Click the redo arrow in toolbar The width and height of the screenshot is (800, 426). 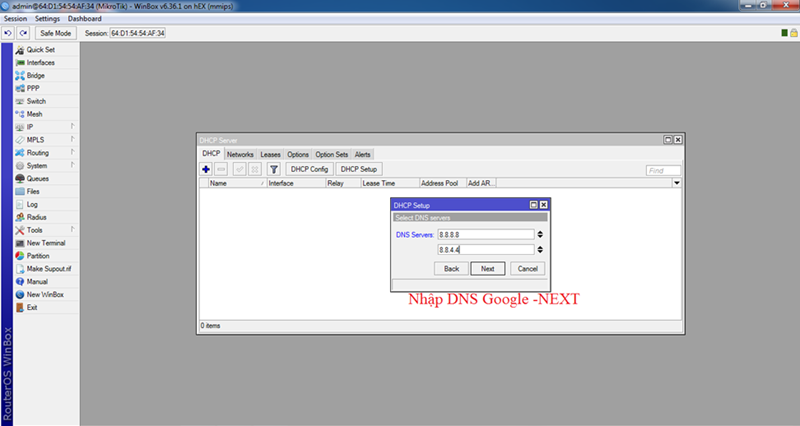[22, 33]
